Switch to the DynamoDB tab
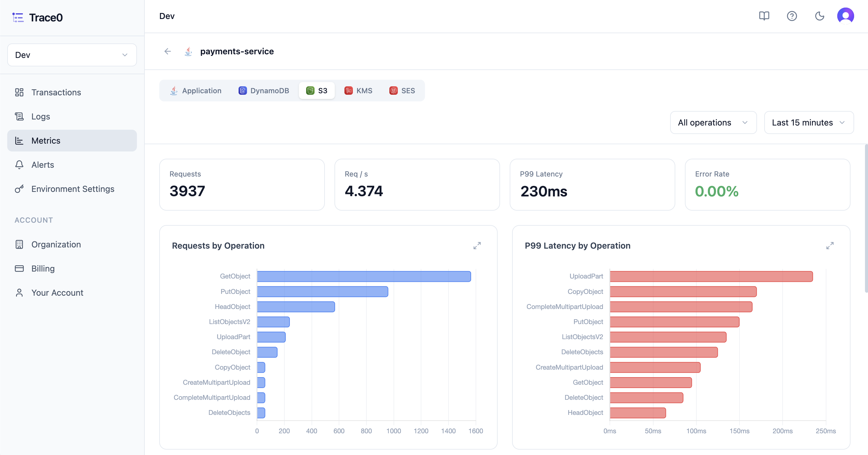This screenshot has height=455, width=868. (x=264, y=91)
